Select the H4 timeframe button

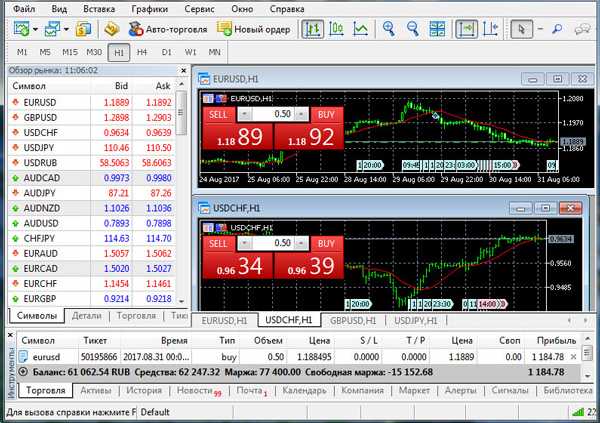tap(142, 51)
